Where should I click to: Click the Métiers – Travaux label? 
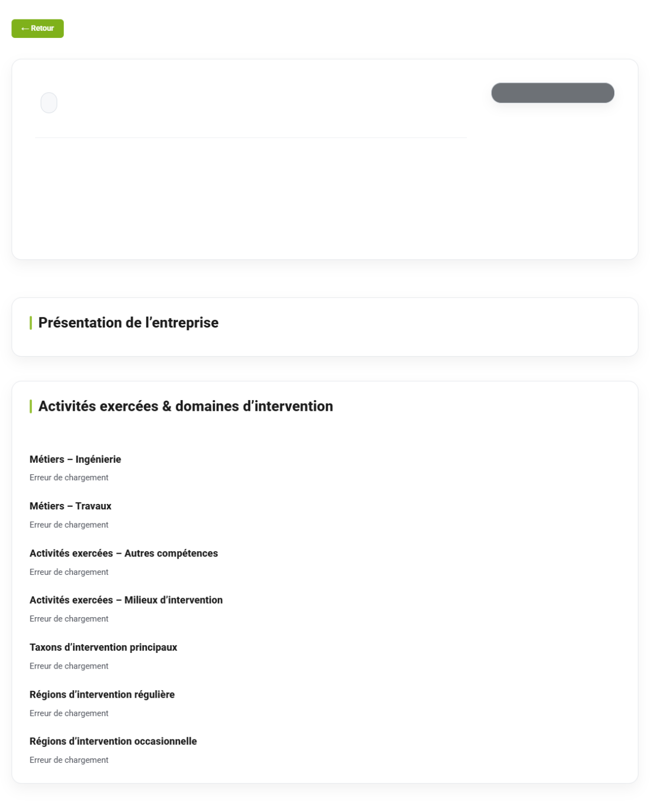pyautogui.click(x=70, y=506)
